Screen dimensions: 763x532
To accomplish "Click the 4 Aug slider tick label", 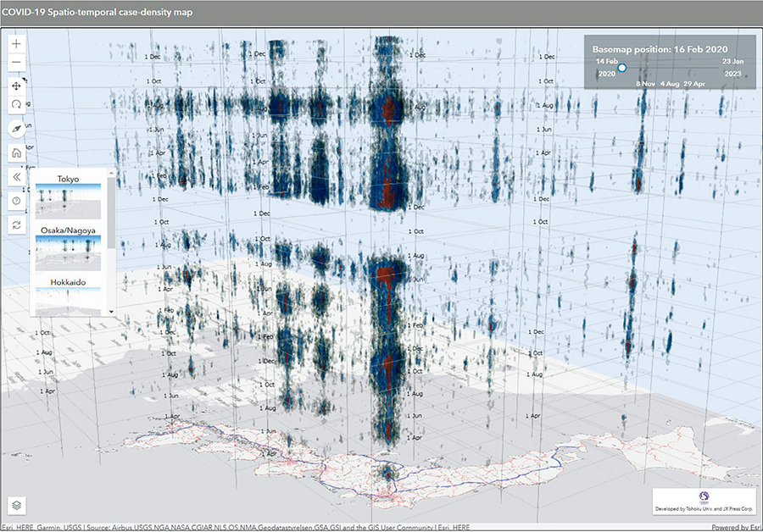I will coord(669,85).
